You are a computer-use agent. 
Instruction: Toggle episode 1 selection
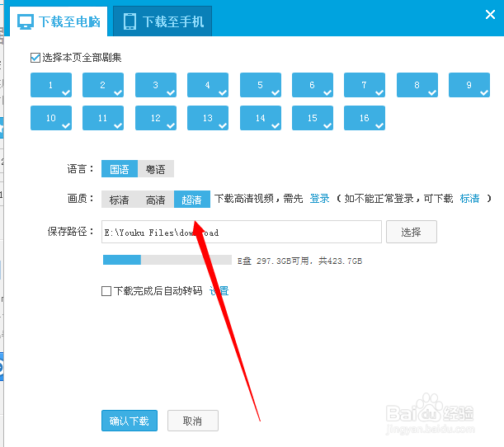pyautogui.click(x=51, y=85)
